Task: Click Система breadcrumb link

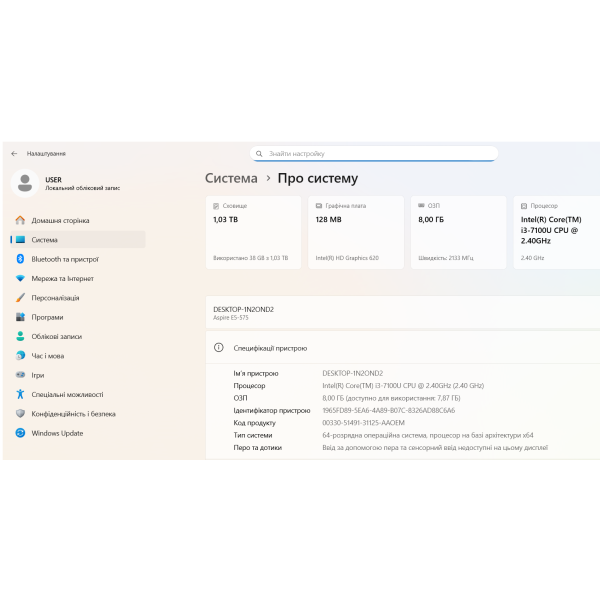Action: 231,178
